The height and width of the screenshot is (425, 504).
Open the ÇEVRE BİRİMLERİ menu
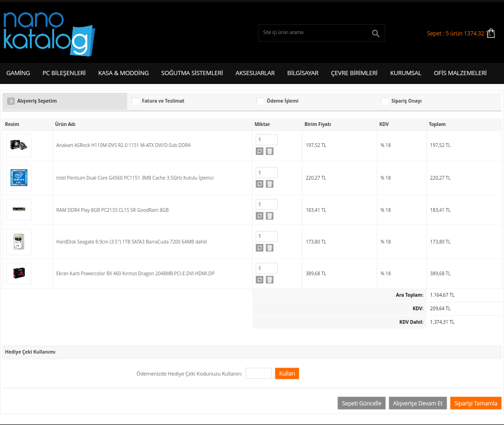pyautogui.click(x=354, y=73)
